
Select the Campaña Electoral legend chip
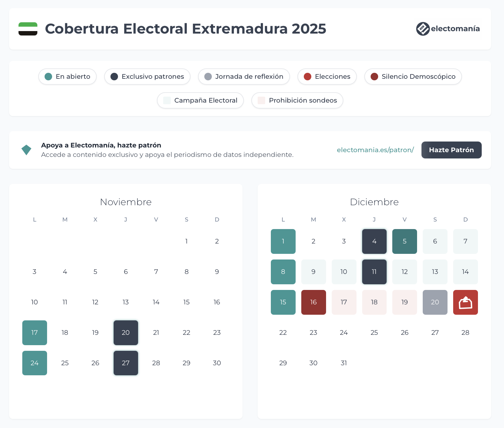coord(200,100)
